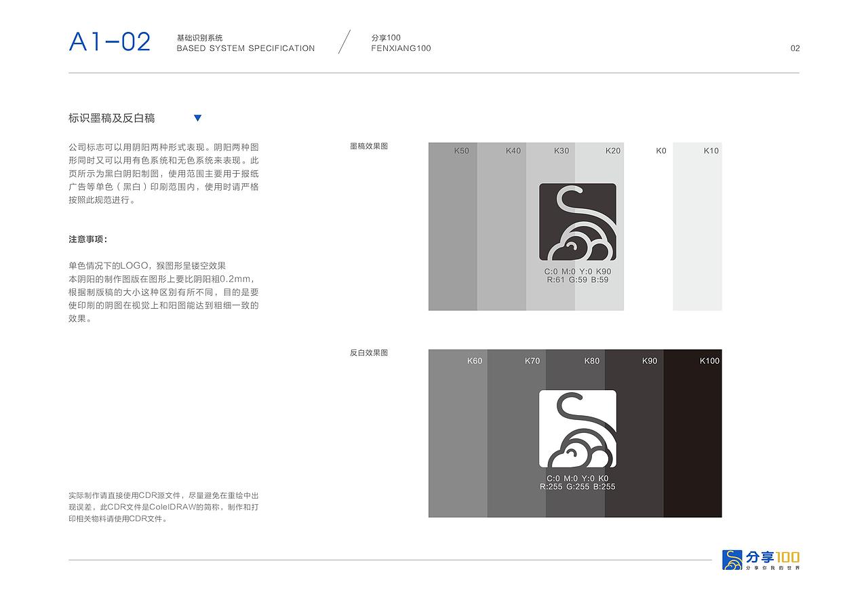Select the K70 gray swatch
Screen dimensions: 868x614
click(x=517, y=434)
